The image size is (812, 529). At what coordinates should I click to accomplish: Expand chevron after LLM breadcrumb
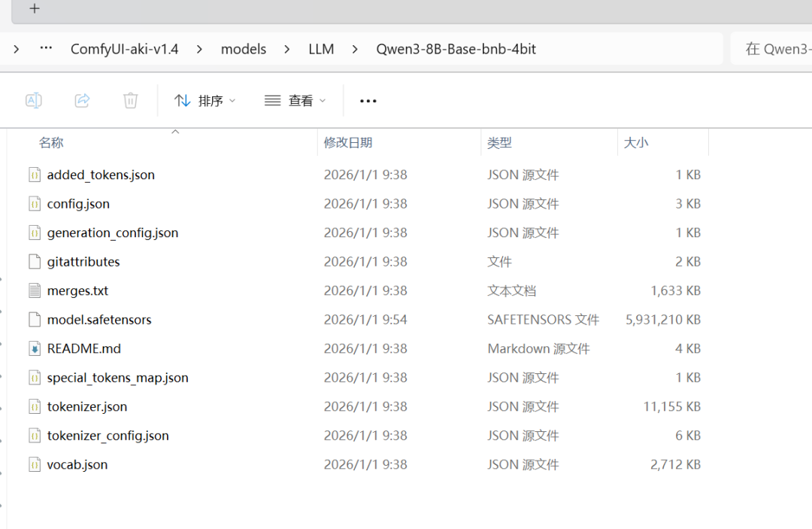tap(355, 50)
